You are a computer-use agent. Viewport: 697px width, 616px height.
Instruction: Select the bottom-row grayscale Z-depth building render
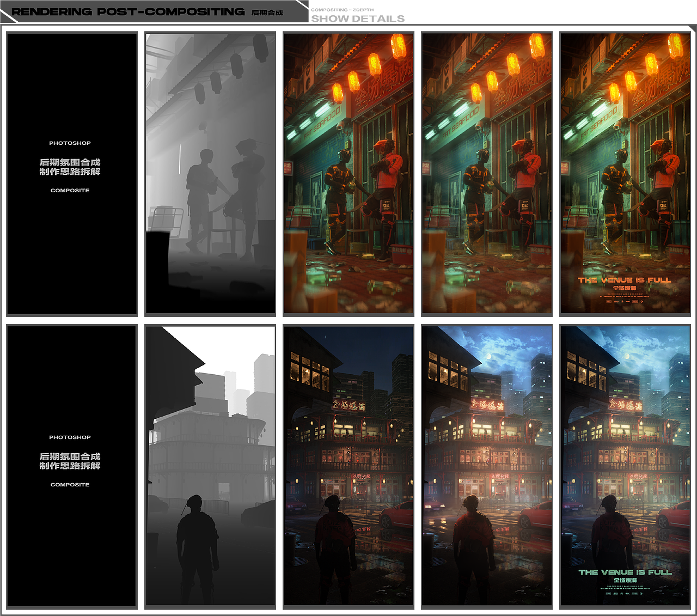coord(210,467)
